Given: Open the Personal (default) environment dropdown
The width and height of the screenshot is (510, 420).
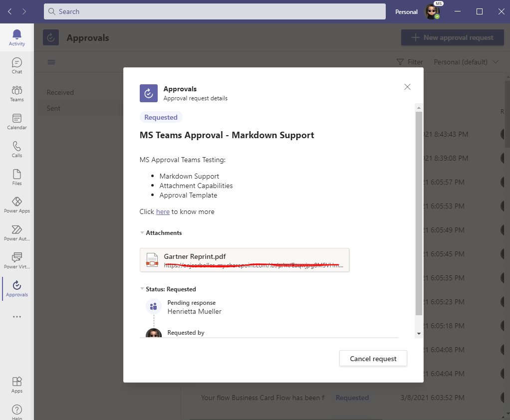Looking at the screenshot, I should [466, 62].
